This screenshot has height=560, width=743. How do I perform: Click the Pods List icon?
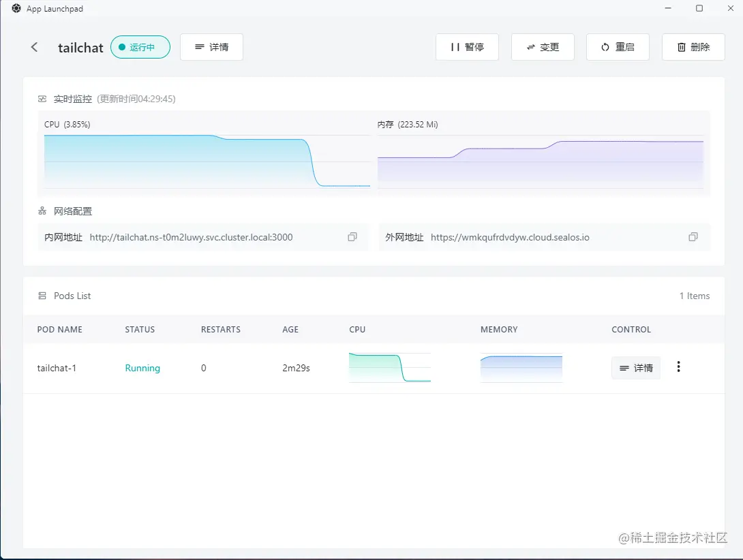pyautogui.click(x=42, y=296)
